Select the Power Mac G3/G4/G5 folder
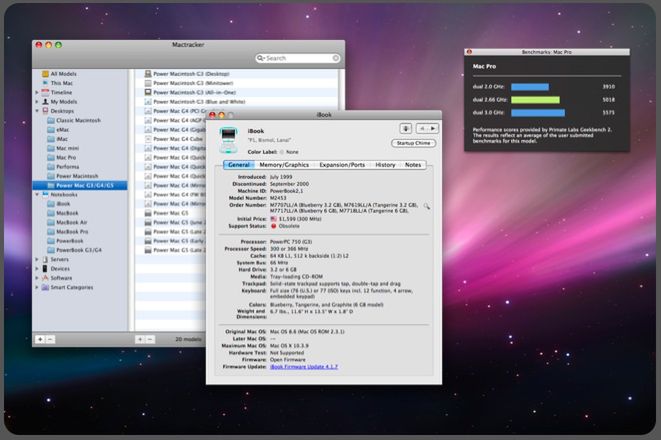Screen dimensions: 661x440 80,185
